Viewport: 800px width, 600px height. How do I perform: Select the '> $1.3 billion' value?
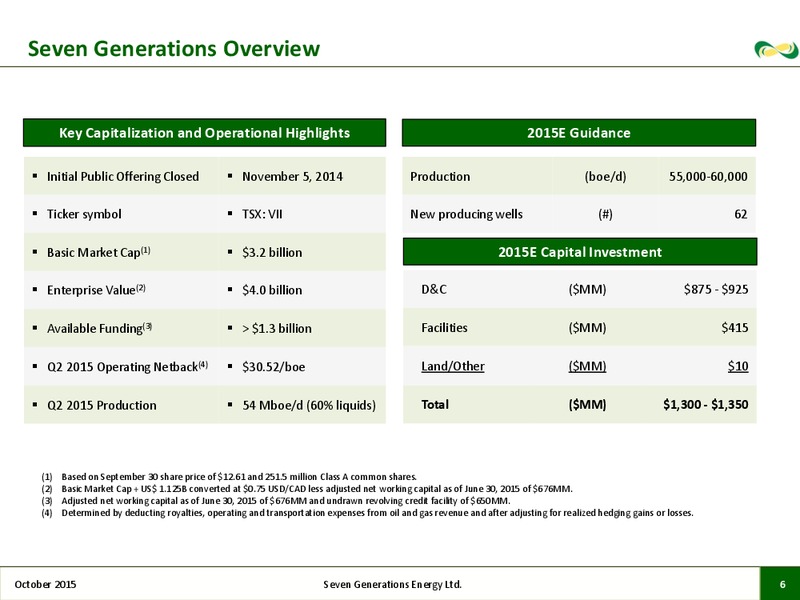click(277, 328)
